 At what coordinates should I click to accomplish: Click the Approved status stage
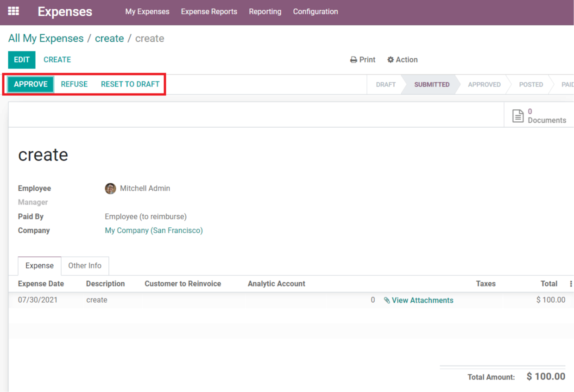(484, 85)
